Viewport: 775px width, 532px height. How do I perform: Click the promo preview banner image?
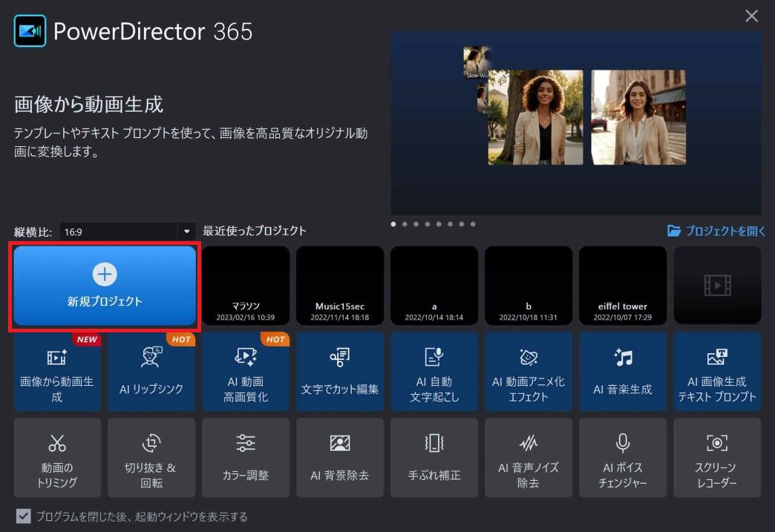pyautogui.click(x=576, y=123)
